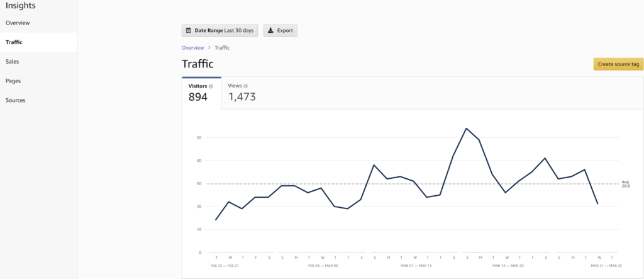Viewport: 644px width, 279px height.
Task: Open the Date Range Last 30 days selector
Action: [219, 30]
